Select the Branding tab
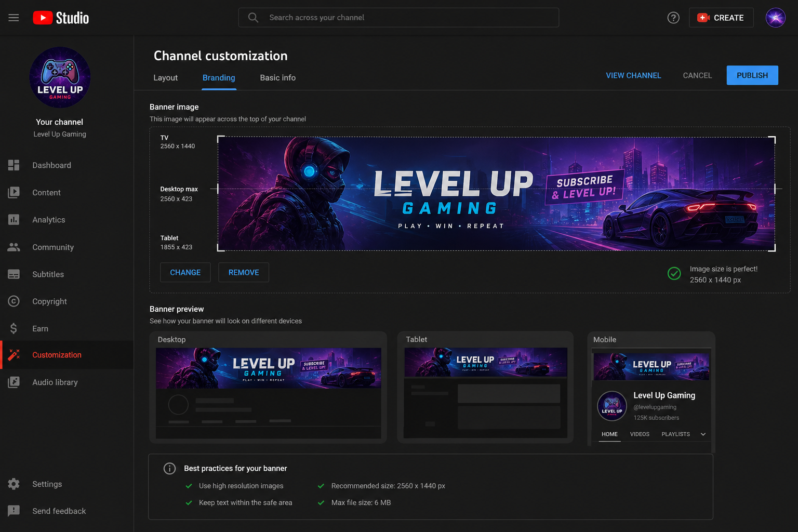This screenshot has height=532, width=798. click(219, 77)
